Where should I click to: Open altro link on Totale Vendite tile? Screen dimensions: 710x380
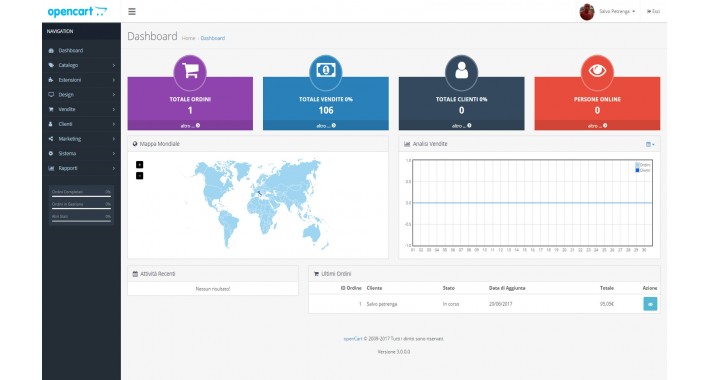pos(326,125)
